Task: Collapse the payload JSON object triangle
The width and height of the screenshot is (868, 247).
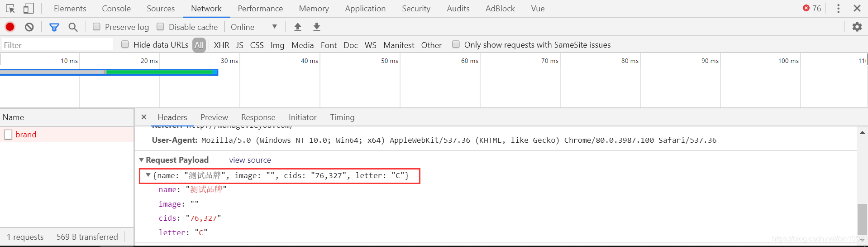Action: coord(148,175)
